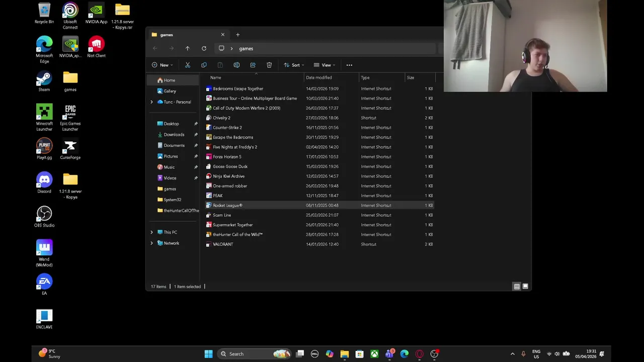Open File Explorer from the taskbar
Image resolution: width=644 pixels, height=362 pixels.
coord(344,354)
